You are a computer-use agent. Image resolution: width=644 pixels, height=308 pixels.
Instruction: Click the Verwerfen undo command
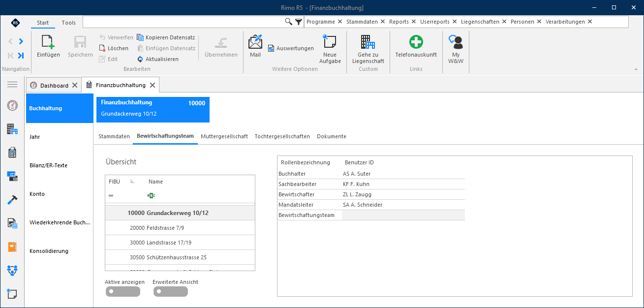[x=116, y=37]
